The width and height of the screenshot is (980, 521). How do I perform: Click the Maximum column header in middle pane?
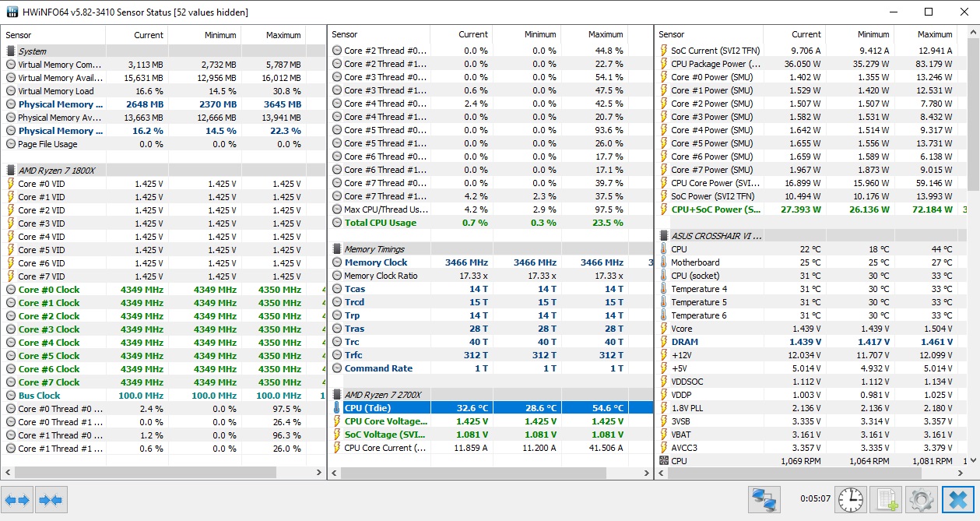(x=594, y=35)
